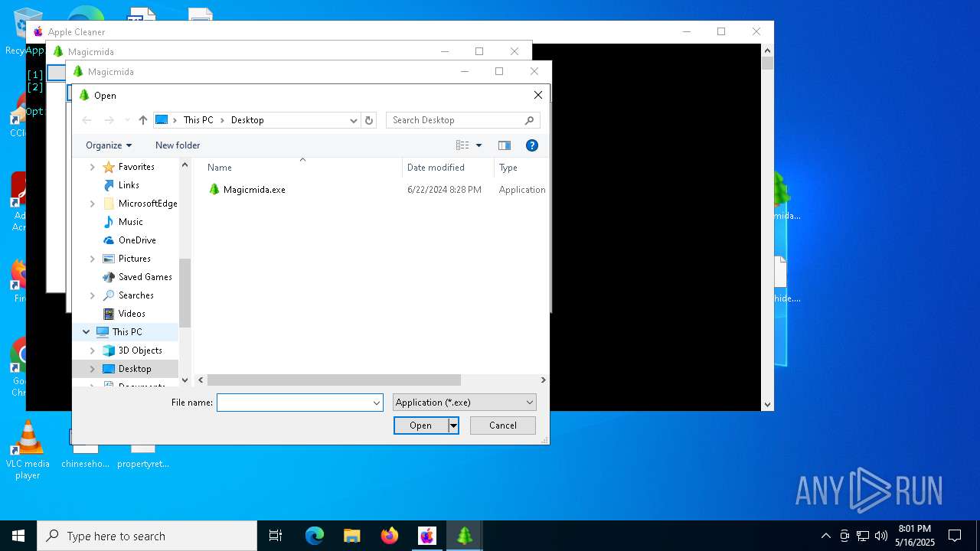This screenshot has width=980, height=551.
Task: Open the notification center
Action: click(955, 536)
